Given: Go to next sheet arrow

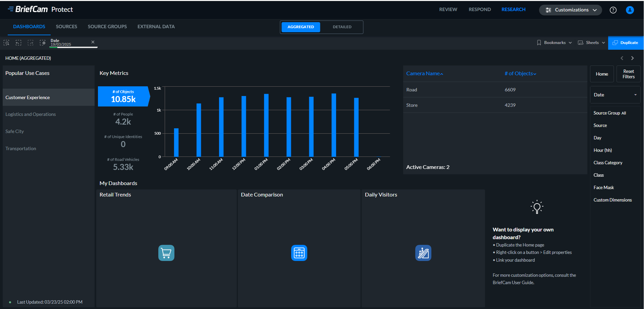Looking at the screenshot, I should click(x=633, y=58).
